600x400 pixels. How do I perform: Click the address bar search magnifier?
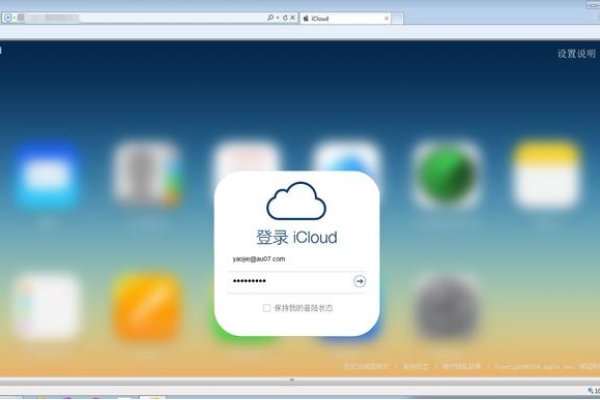(x=270, y=18)
